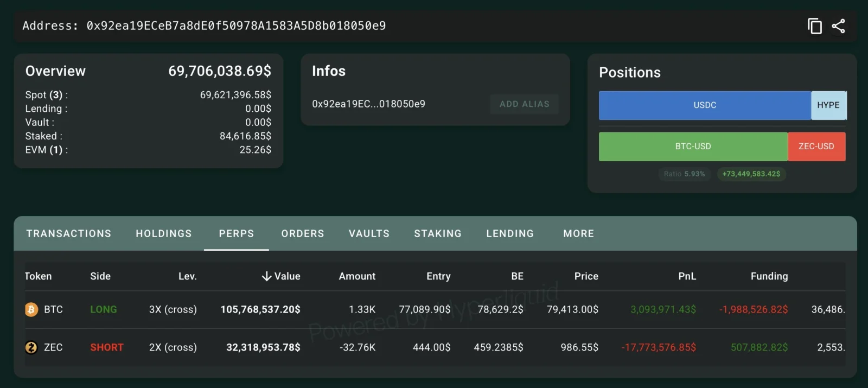Click the 77,089.90$ entry price
Viewport: 868px width, 388px height.
(425, 309)
